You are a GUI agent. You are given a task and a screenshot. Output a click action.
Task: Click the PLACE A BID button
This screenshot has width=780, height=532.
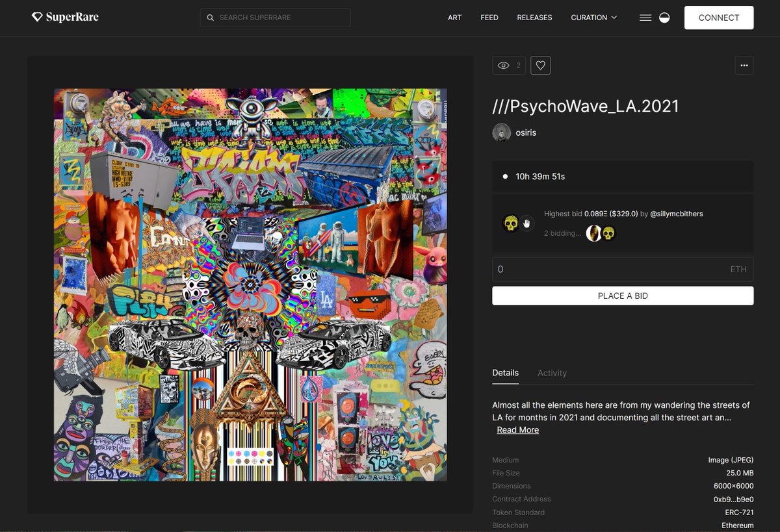(x=623, y=296)
